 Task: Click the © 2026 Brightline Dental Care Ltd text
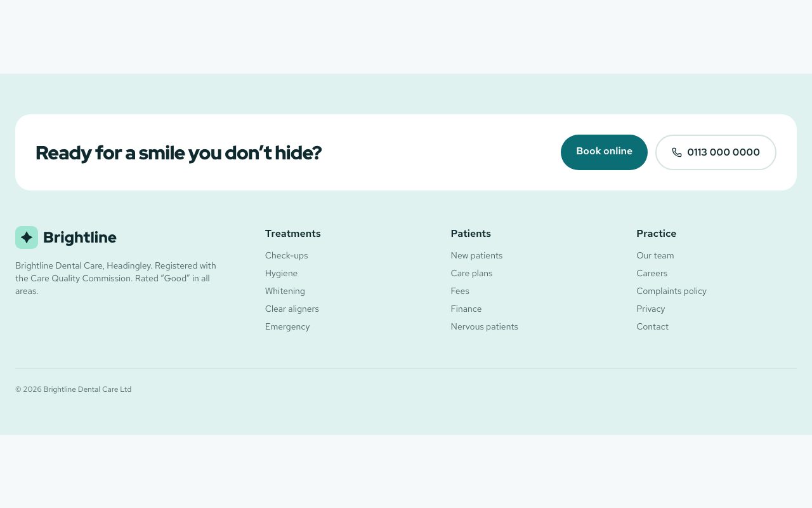click(x=73, y=389)
